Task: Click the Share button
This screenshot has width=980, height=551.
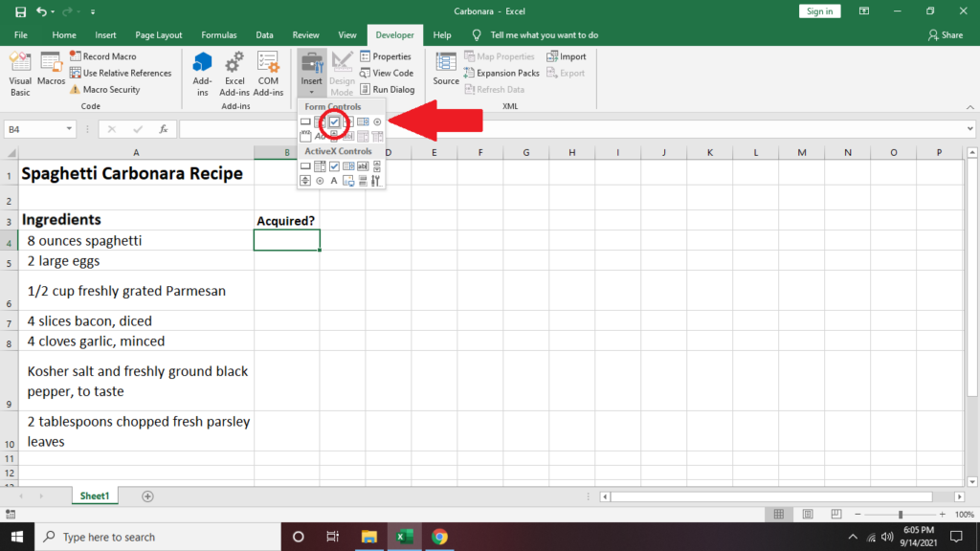Action: (946, 35)
